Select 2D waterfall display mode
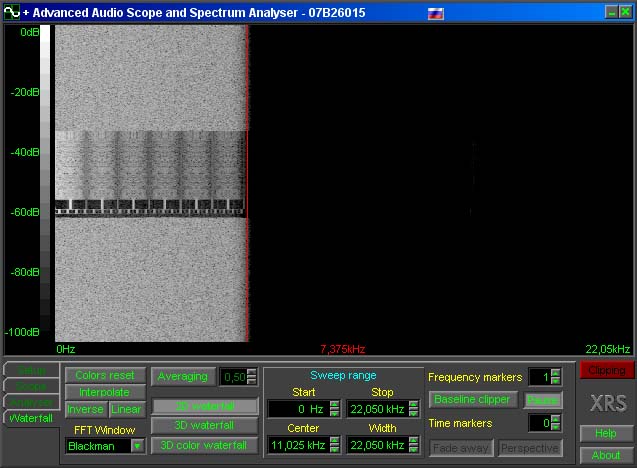Screen dimensions: 637x468 click(x=205, y=406)
